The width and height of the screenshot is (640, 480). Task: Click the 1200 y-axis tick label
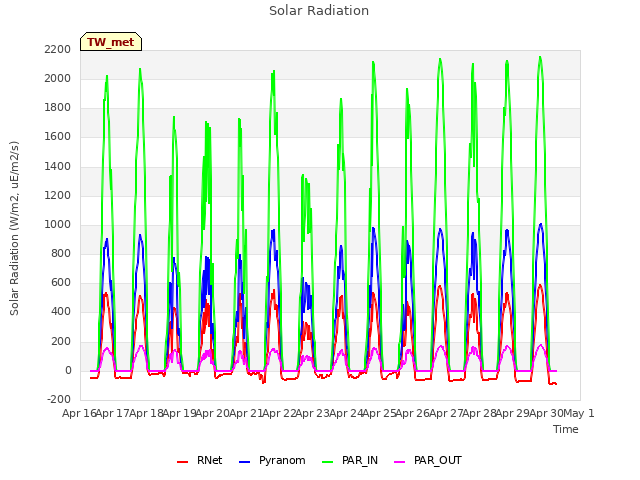[x=58, y=196]
